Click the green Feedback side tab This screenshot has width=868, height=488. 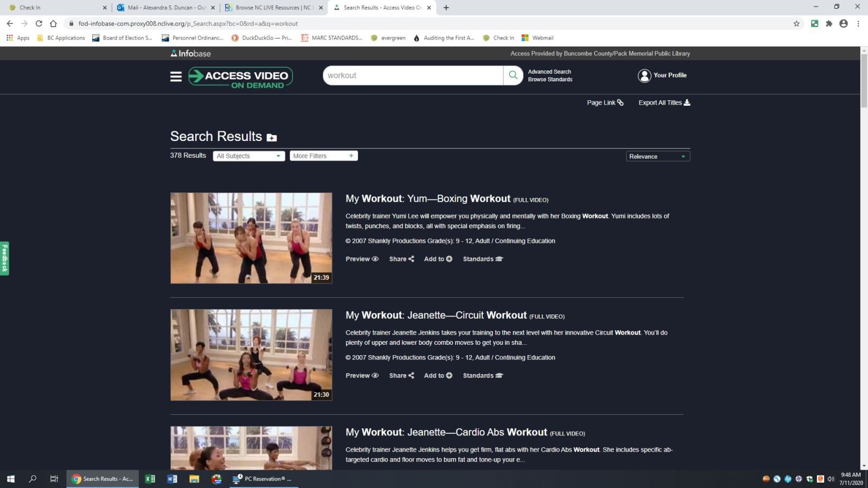[x=4, y=259]
